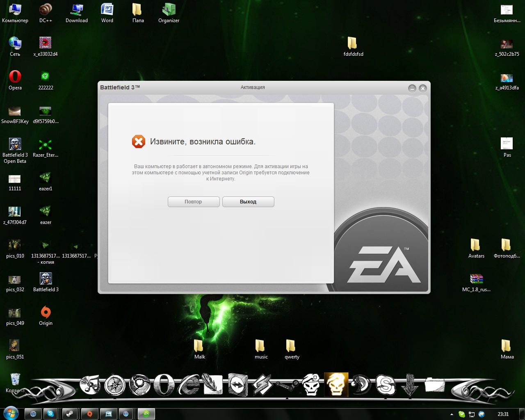Launch Internet Explorer from the dock
Screen dimensions: 525x420
pos(189,386)
